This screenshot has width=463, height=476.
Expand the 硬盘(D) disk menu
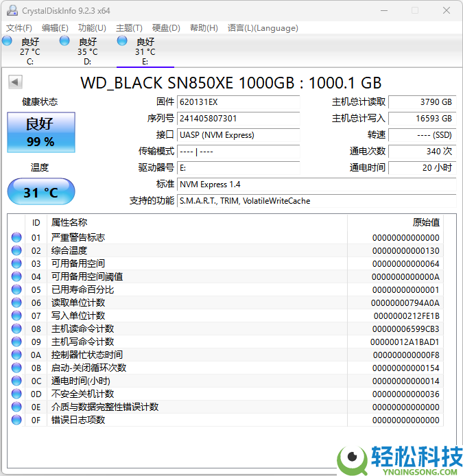(x=166, y=28)
